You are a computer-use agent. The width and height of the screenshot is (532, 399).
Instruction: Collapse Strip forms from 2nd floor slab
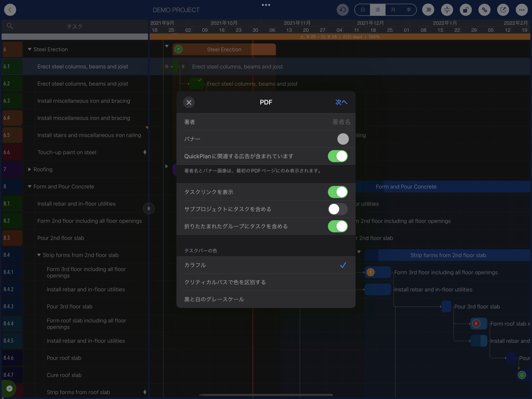pos(39,255)
